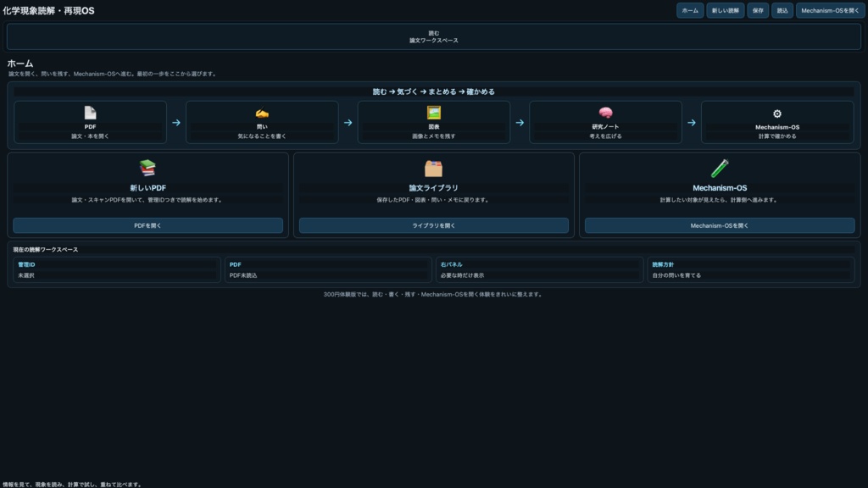Open the Mechanism-OS 計算で確かめる step card
This screenshot has width=868, height=488.
click(x=777, y=122)
